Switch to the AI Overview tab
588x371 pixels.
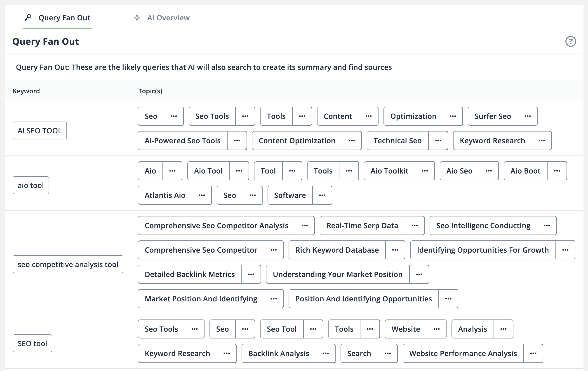pos(162,18)
